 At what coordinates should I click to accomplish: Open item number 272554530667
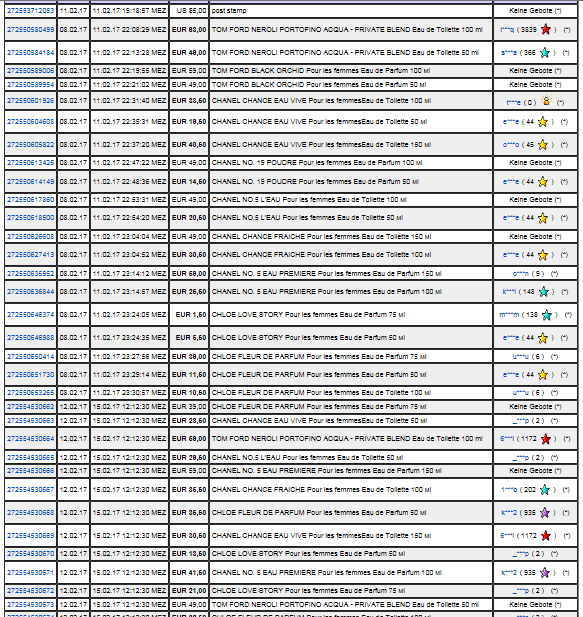click(x=31, y=490)
